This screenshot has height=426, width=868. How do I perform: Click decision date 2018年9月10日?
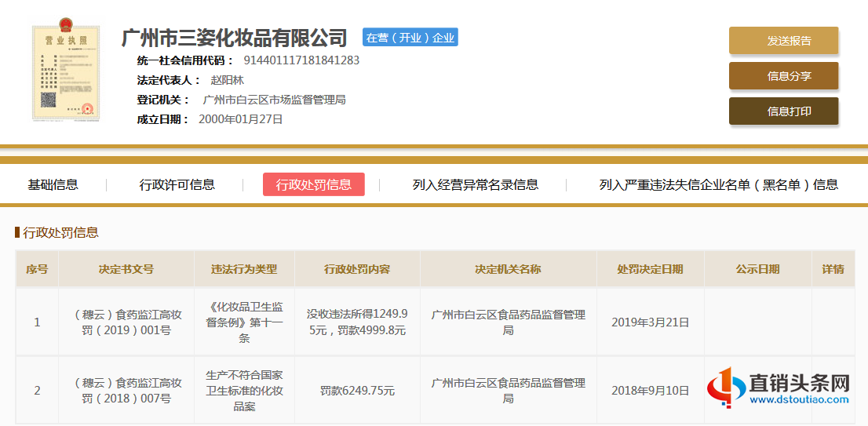click(651, 391)
